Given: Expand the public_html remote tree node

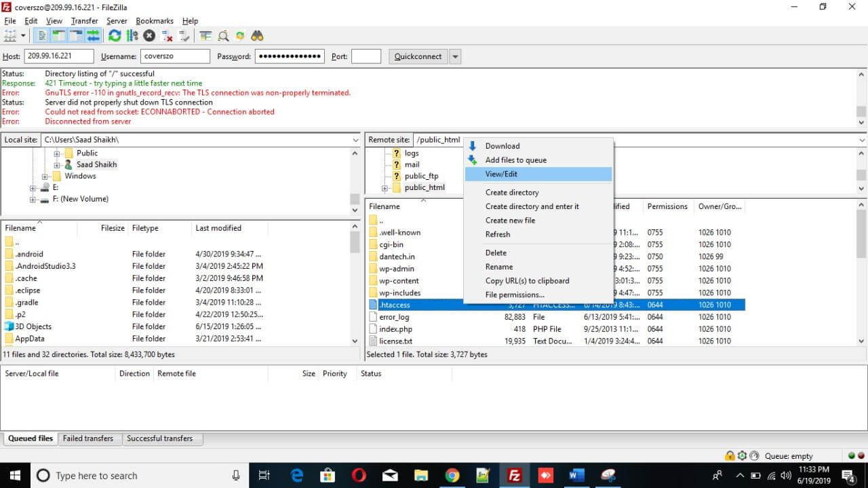Looking at the screenshot, I should [x=384, y=188].
